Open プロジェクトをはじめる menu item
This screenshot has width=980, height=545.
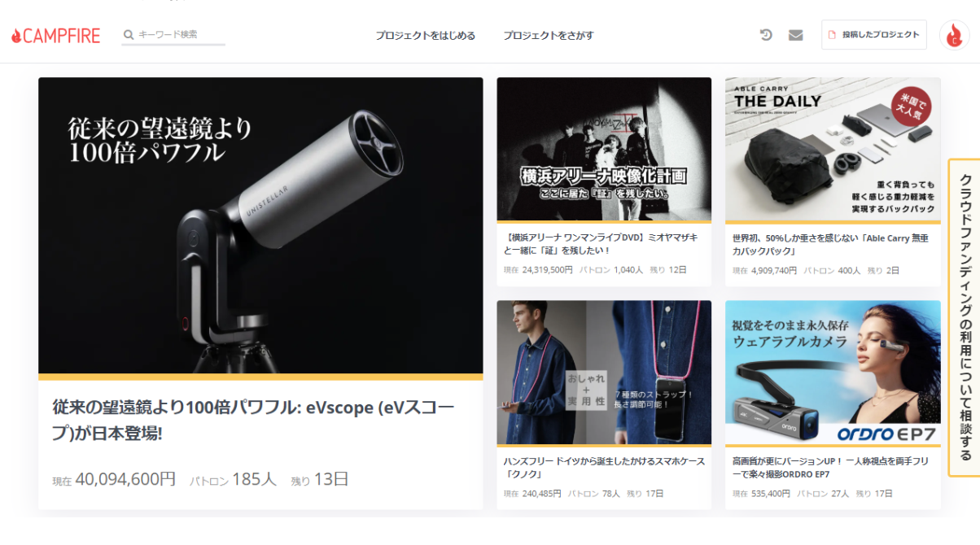click(426, 36)
